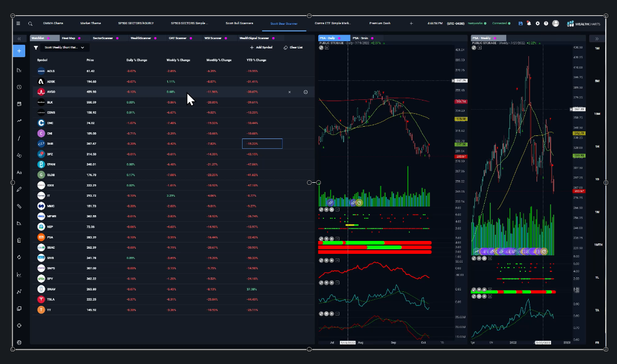Expand the right panel with double chevron
The height and width of the screenshot is (364, 617).
point(597,39)
